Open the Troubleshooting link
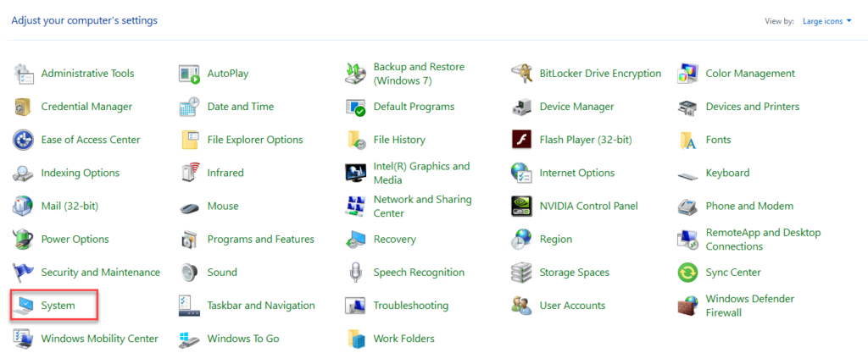 (411, 306)
